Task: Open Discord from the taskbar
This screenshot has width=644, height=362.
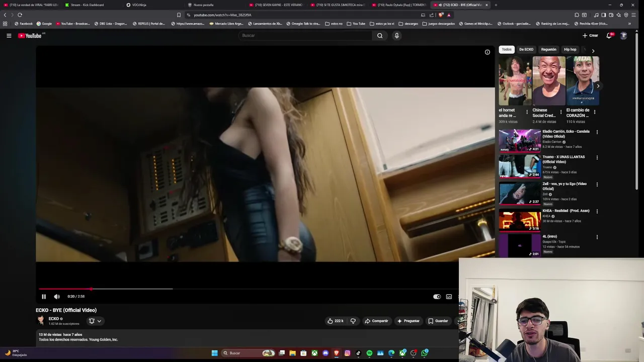Action: click(x=326, y=353)
